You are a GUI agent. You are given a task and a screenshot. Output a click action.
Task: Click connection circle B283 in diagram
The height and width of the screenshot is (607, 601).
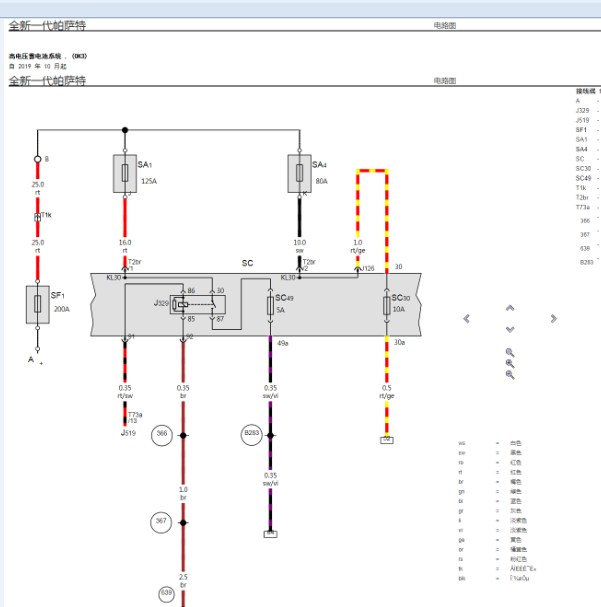coord(252,435)
